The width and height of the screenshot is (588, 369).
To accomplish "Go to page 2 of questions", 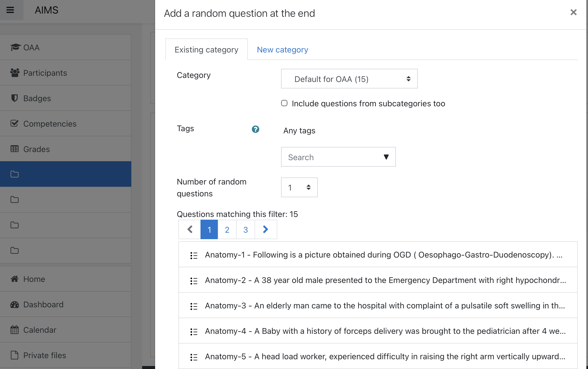I will pos(227,229).
